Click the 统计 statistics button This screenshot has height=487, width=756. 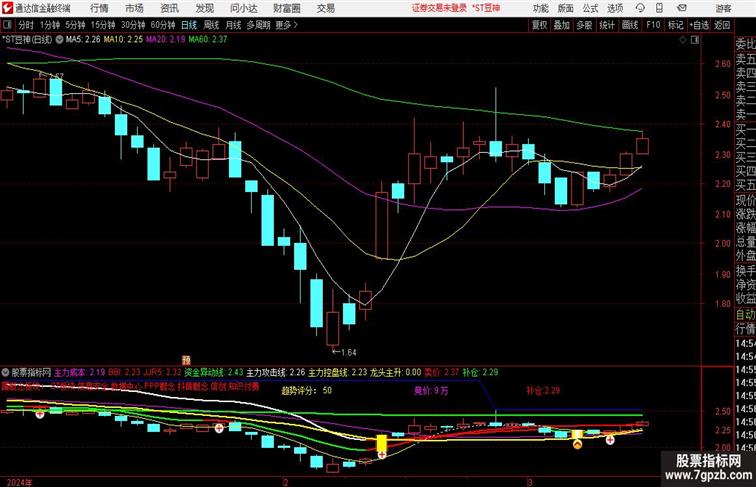[607, 25]
